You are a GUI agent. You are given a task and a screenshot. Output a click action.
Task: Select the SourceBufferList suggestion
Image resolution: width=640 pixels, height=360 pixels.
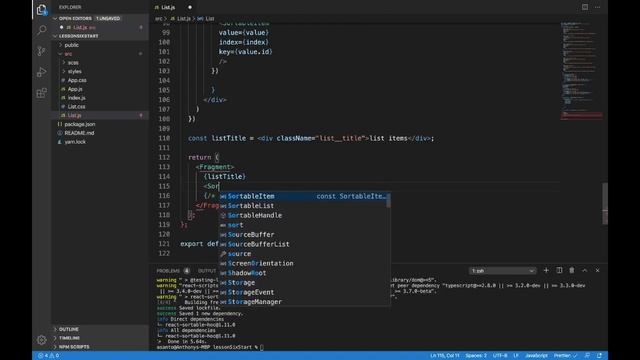click(304, 244)
